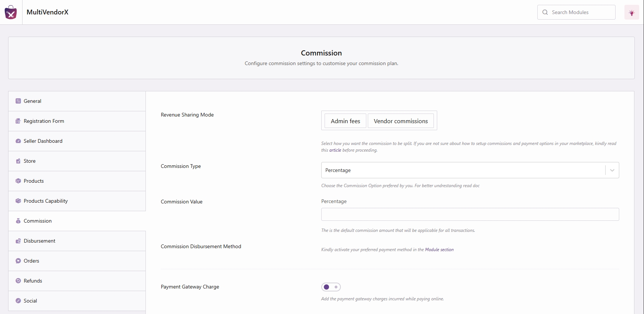This screenshot has width=644, height=314.
Task: Click the Disbursement wallet icon
Action: coord(18,241)
